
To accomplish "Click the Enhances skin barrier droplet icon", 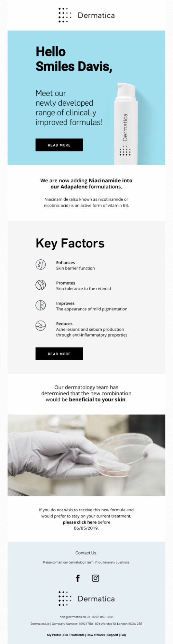I will (x=41, y=265).
